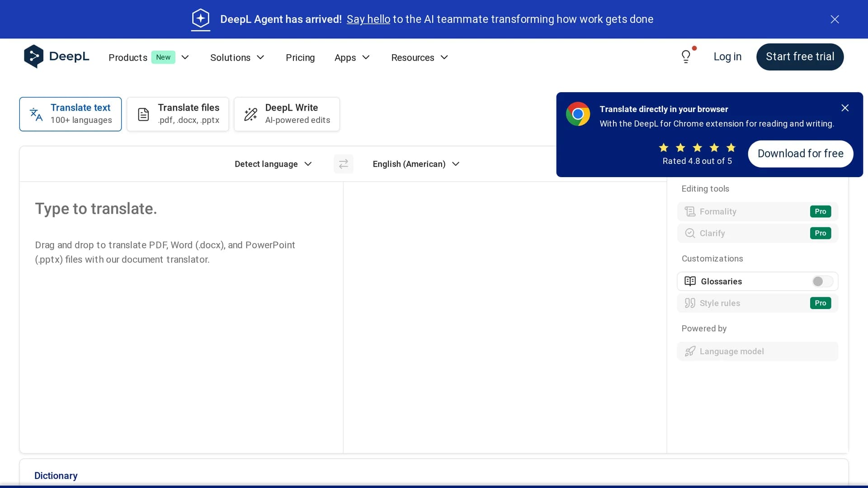Expand the Resources menu
This screenshot has height=488, width=868.
[x=420, y=57]
